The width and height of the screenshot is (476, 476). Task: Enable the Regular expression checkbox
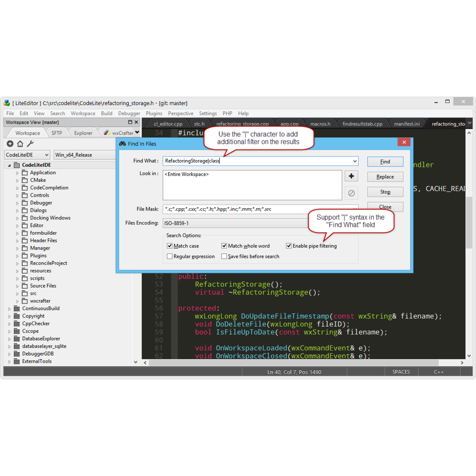click(x=170, y=257)
